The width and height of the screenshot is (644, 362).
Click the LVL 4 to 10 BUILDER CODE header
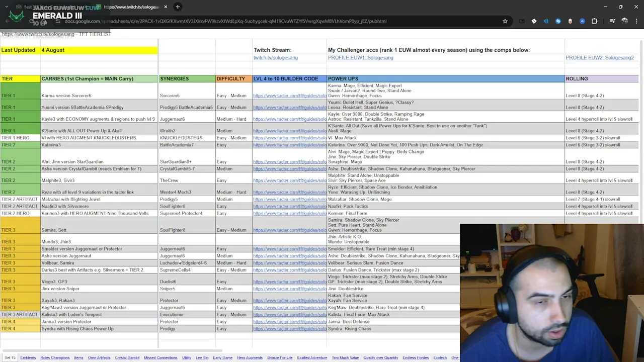(289, 79)
